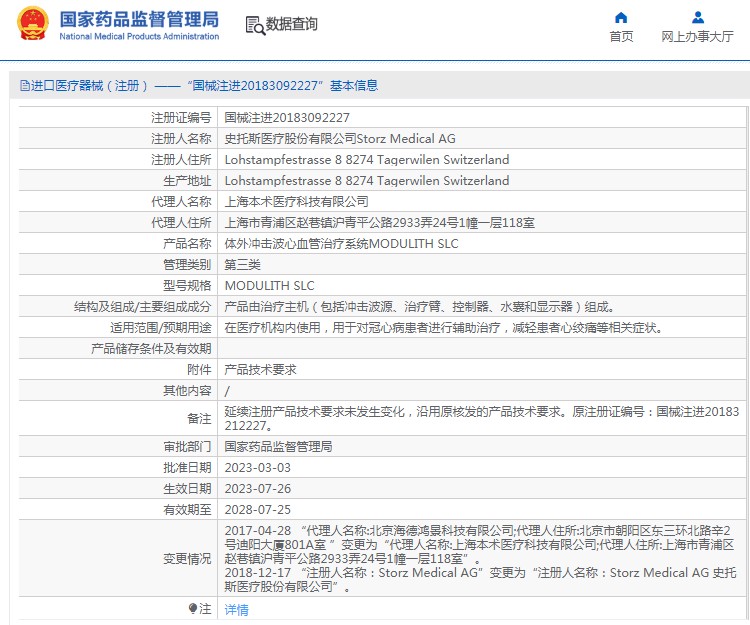Click agent name 上海本术医疗科技有限公司
The image size is (750, 625).
[297, 202]
